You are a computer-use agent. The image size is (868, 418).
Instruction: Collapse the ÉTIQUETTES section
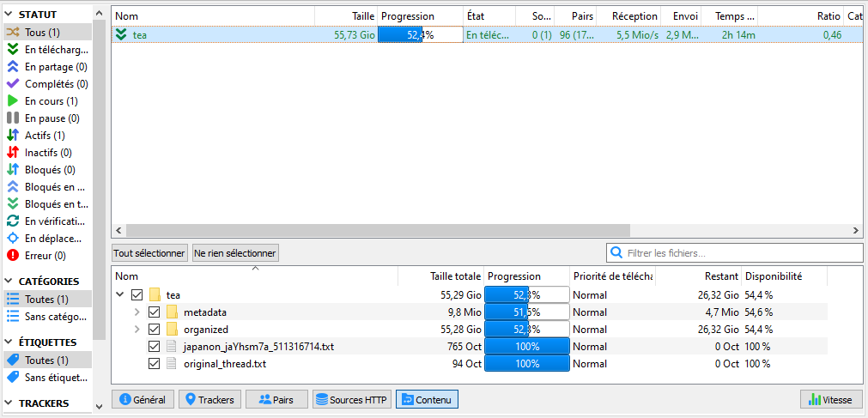(x=9, y=342)
